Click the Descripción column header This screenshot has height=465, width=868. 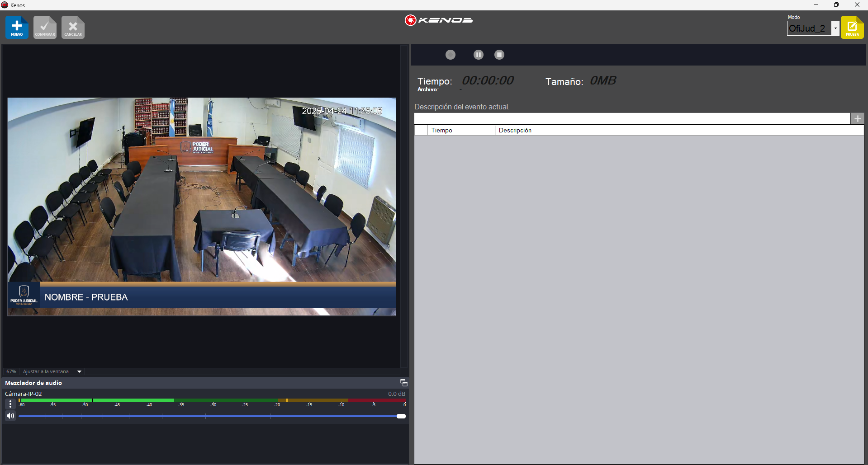[515, 130]
